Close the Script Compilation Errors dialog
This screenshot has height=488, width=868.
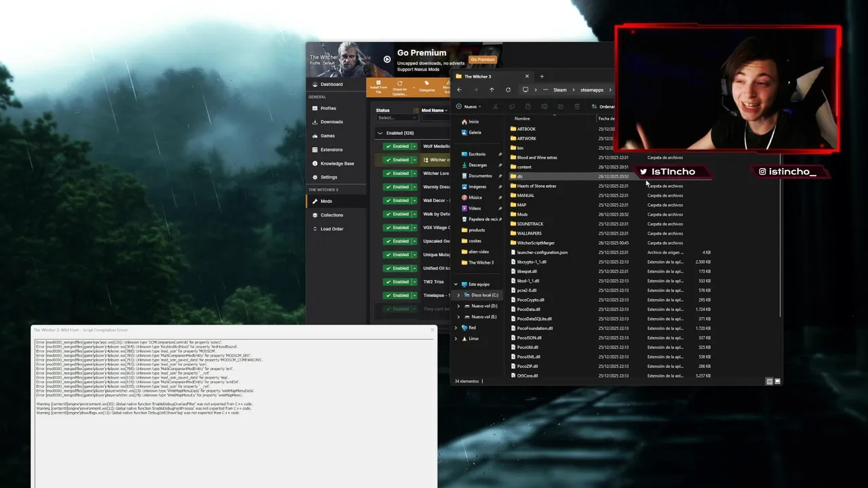click(432, 330)
